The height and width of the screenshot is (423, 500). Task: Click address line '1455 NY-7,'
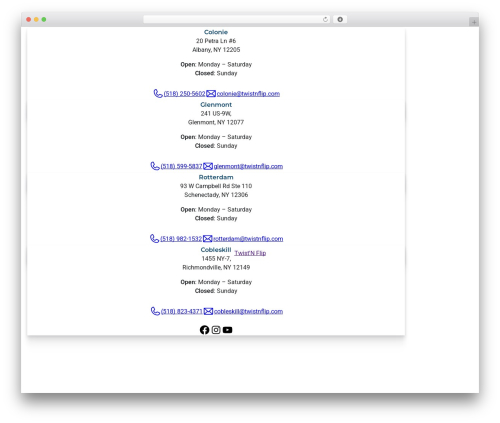[216, 258]
